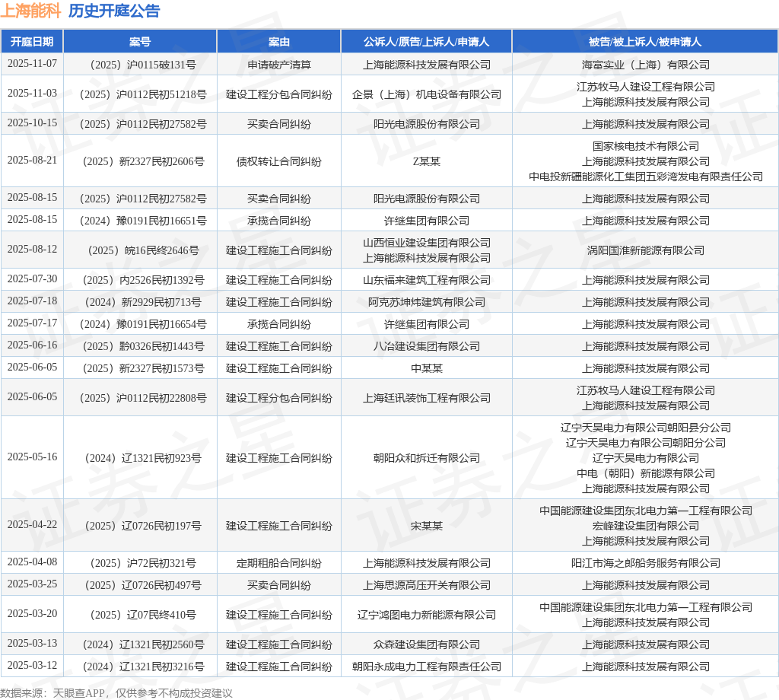Click the 定期租船合同纠纷 cause cell
The width and height of the screenshot is (779, 700).
coord(278,563)
